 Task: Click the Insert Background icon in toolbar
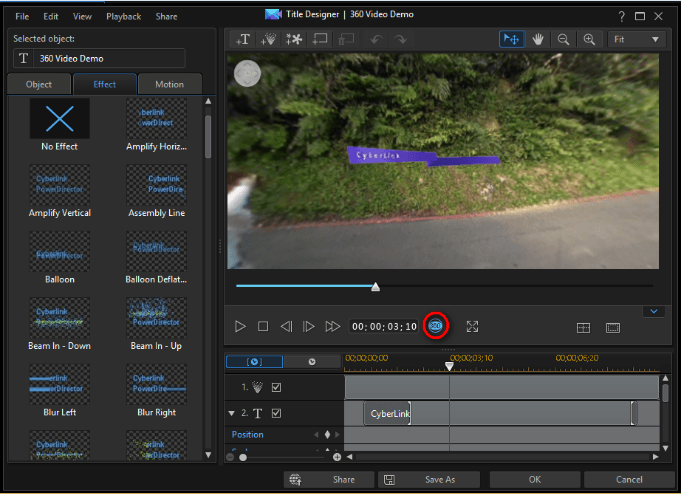tap(320, 40)
